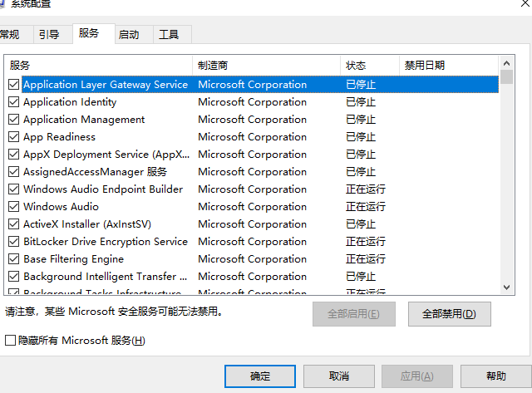
Task: Select ActiveX Installer (AxInstSV) name
Action: click(87, 224)
